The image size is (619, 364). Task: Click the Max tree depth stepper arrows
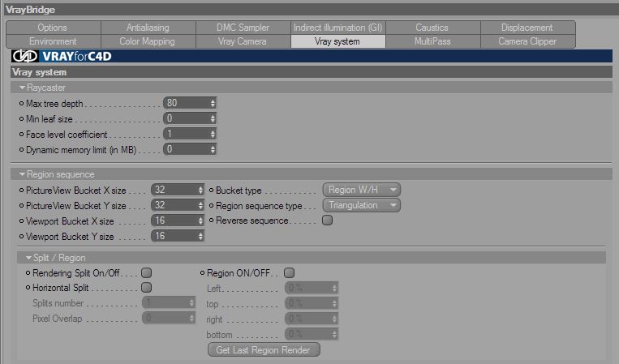click(x=213, y=103)
